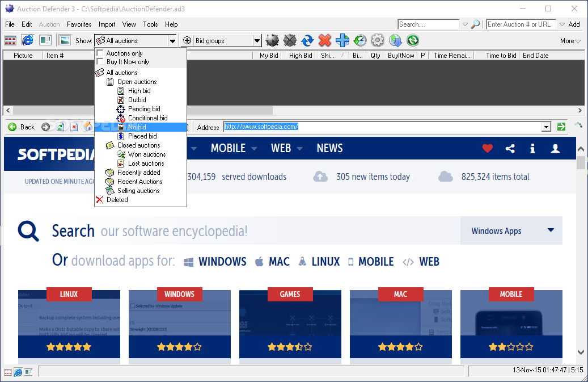Sort by the High Bid column header
Image resolution: width=588 pixels, height=382 pixels.
pos(301,56)
